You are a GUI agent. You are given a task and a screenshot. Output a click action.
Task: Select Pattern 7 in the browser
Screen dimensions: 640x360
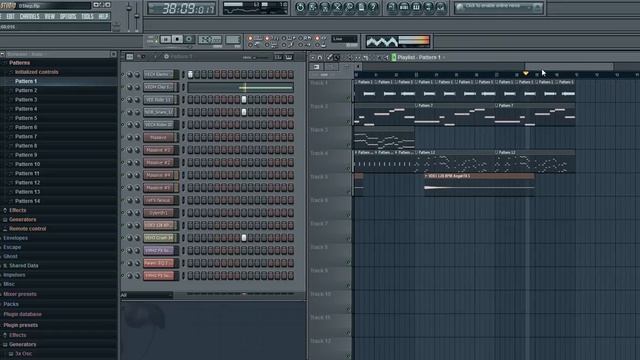click(26, 136)
